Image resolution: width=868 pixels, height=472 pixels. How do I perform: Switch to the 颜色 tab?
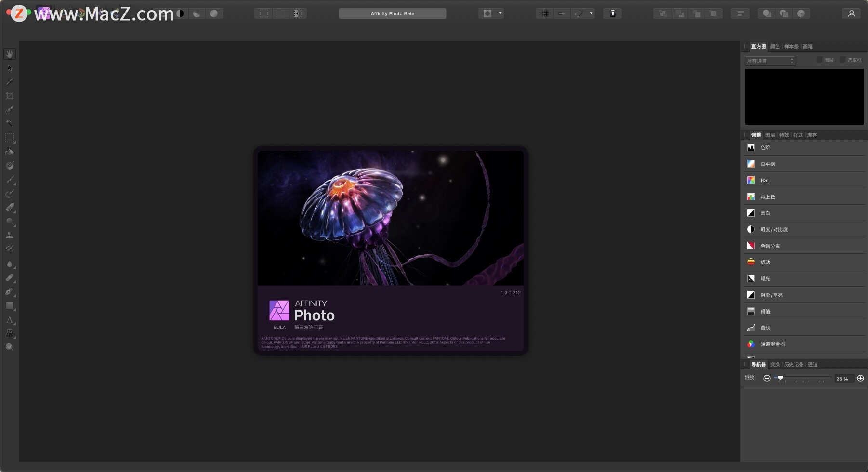point(775,47)
